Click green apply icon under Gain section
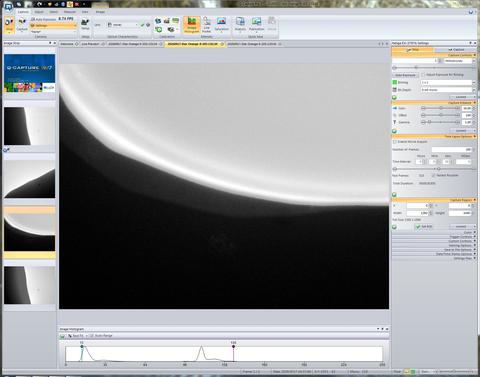Viewport: 480px width, 377px height. 394,131
